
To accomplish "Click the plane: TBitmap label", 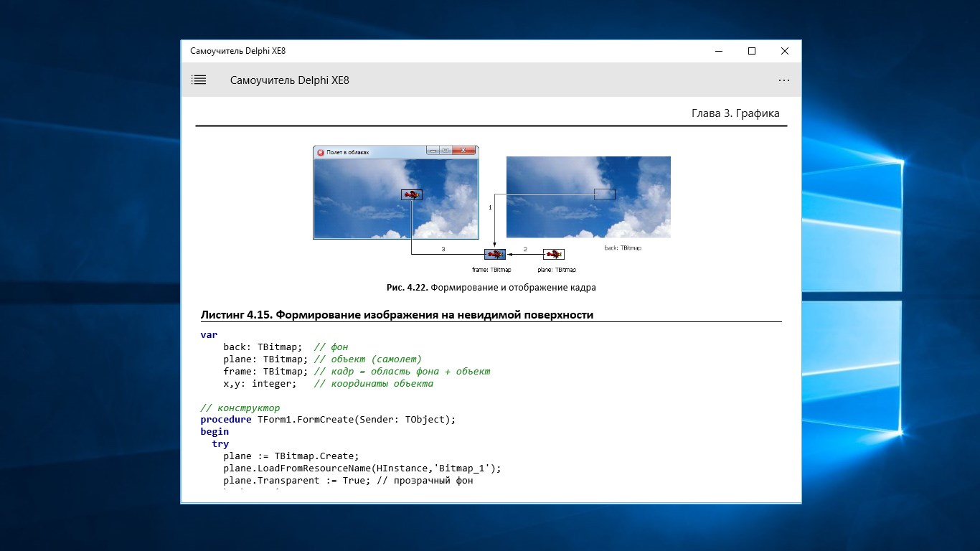I will (557, 270).
